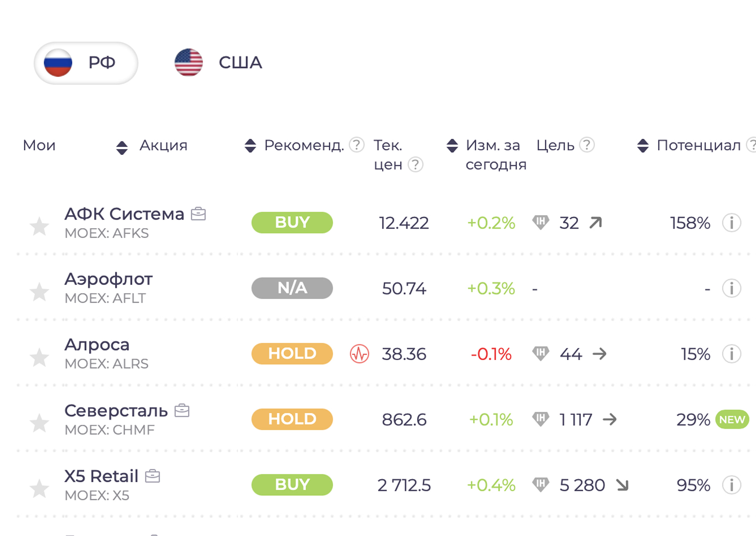Click the sort arrows on Акция column
The width and height of the screenshot is (756, 536).
[123, 145]
